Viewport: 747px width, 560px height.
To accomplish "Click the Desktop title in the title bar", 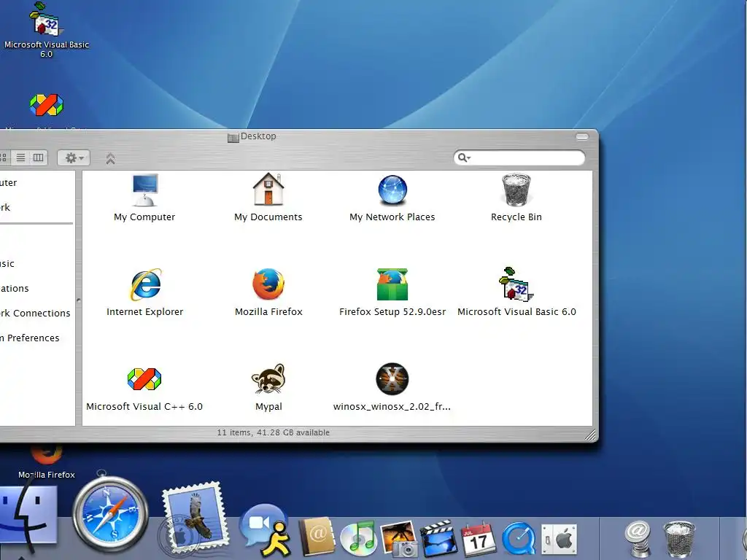I will pos(258,136).
